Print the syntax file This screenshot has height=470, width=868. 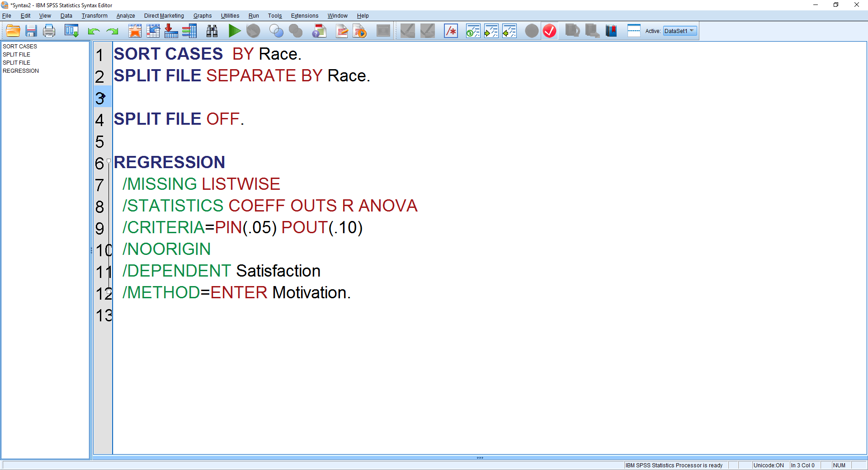49,31
